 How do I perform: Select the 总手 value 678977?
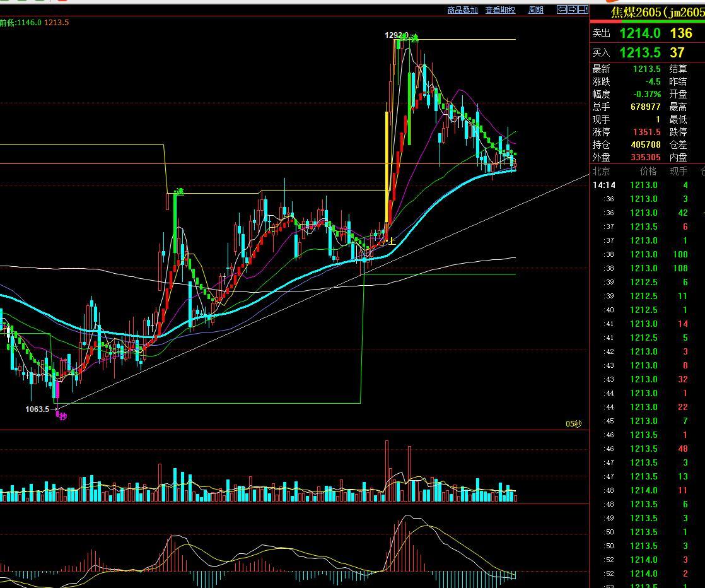pyautogui.click(x=646, y=107)
